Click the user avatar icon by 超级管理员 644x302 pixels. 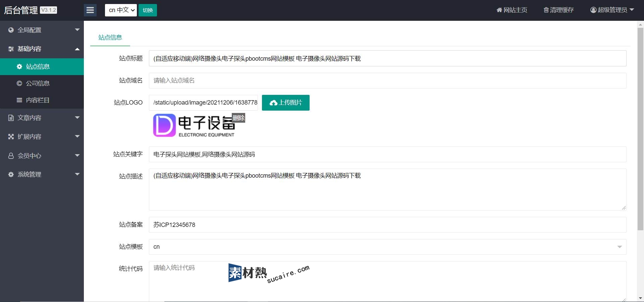click(593, 10)
